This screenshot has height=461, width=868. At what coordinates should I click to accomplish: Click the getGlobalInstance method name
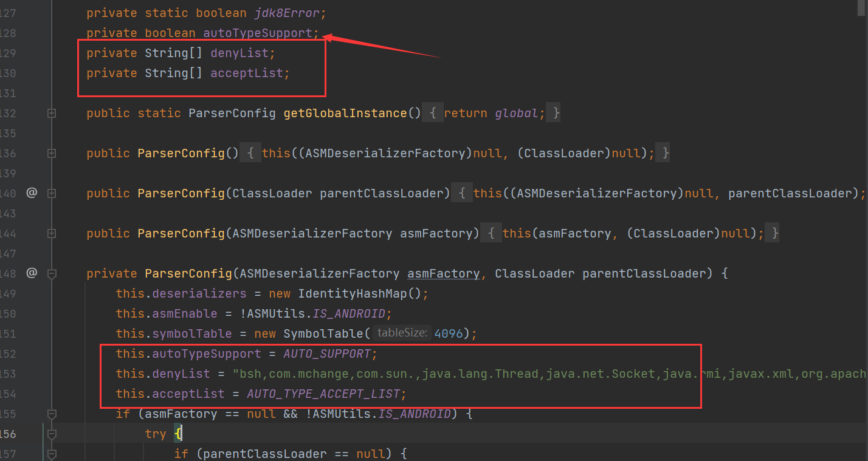[x=345, y=113]
